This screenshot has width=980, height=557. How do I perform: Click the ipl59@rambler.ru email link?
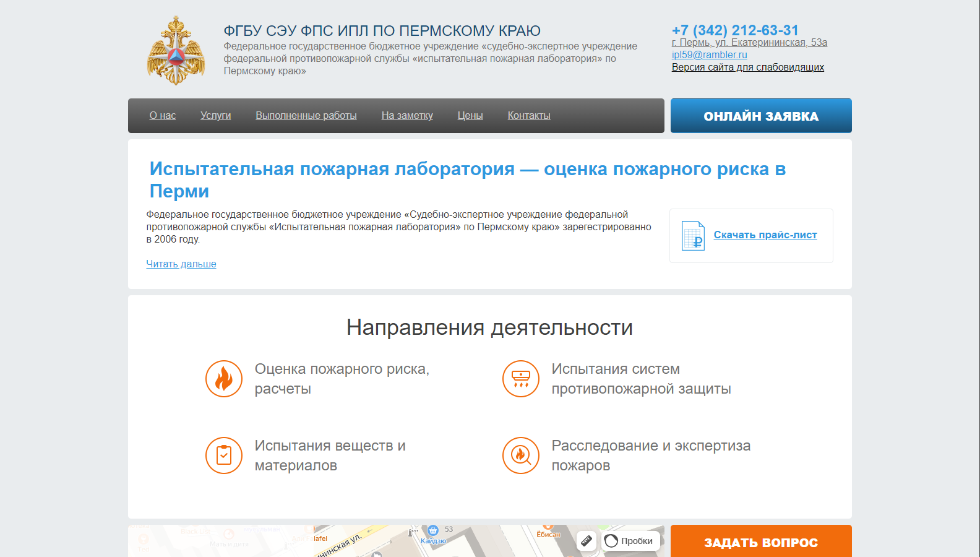click(x=710, y=55)
